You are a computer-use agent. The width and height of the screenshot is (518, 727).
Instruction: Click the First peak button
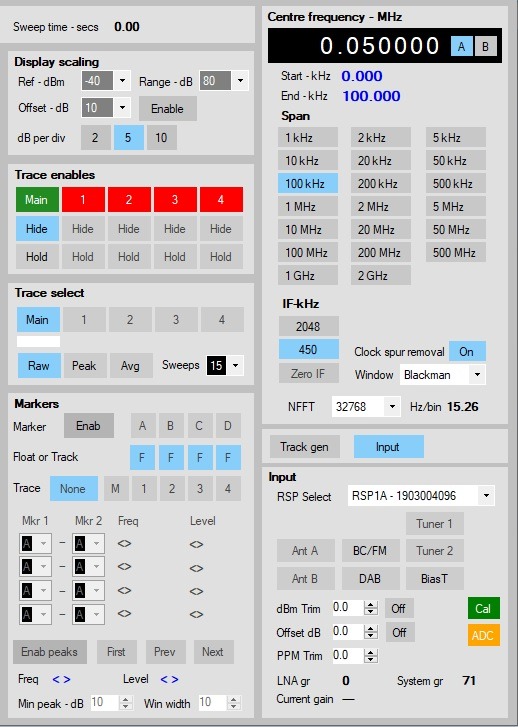click(x=117, y=652)
